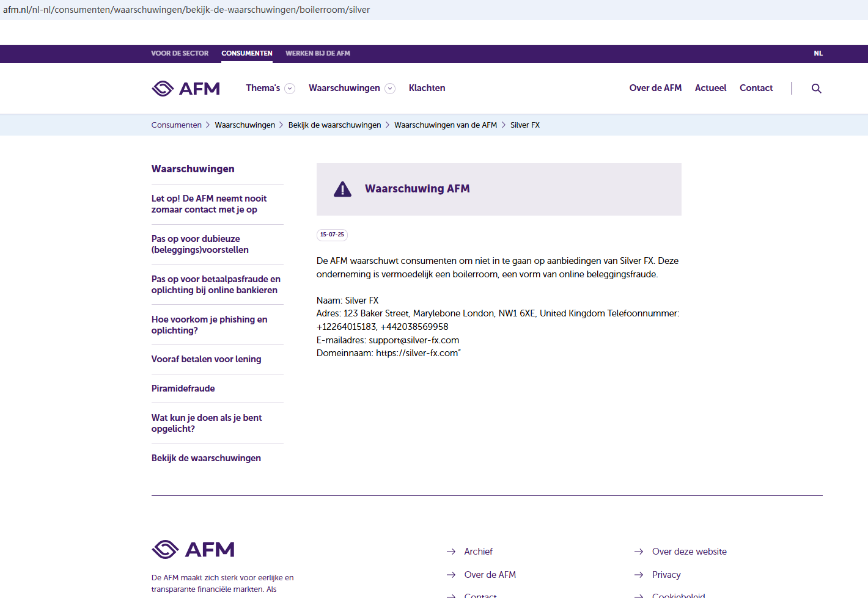Open 'Let op! De AFM neemt nooit zomaar contact'
This screenshot has width=868, height=598.
point(209,204)
